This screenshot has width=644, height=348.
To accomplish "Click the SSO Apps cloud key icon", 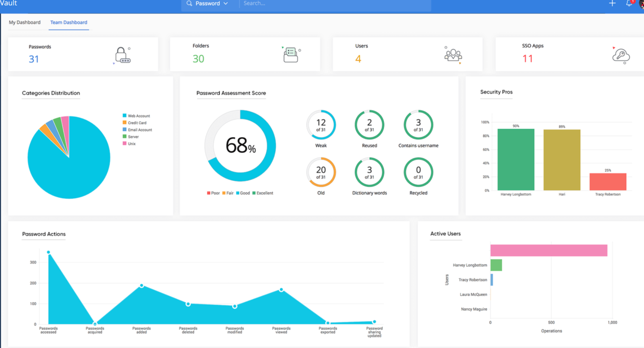I will [x=621, y=55].
